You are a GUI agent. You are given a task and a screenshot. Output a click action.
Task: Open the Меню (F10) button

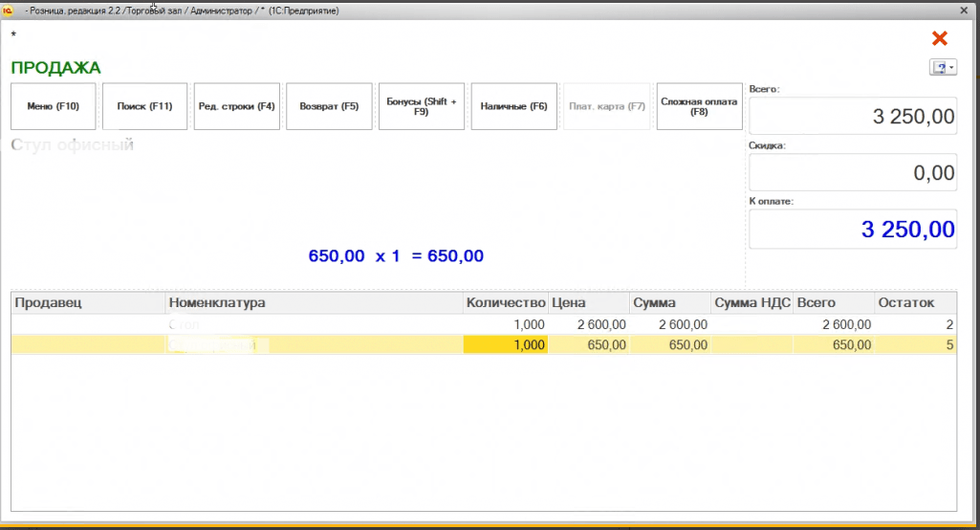53,106
